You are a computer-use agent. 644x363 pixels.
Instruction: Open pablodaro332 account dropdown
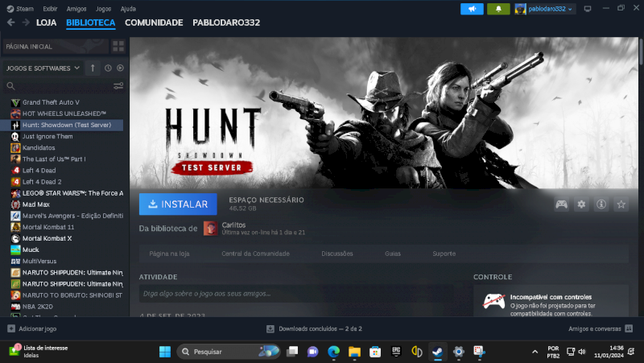(546, 9)
